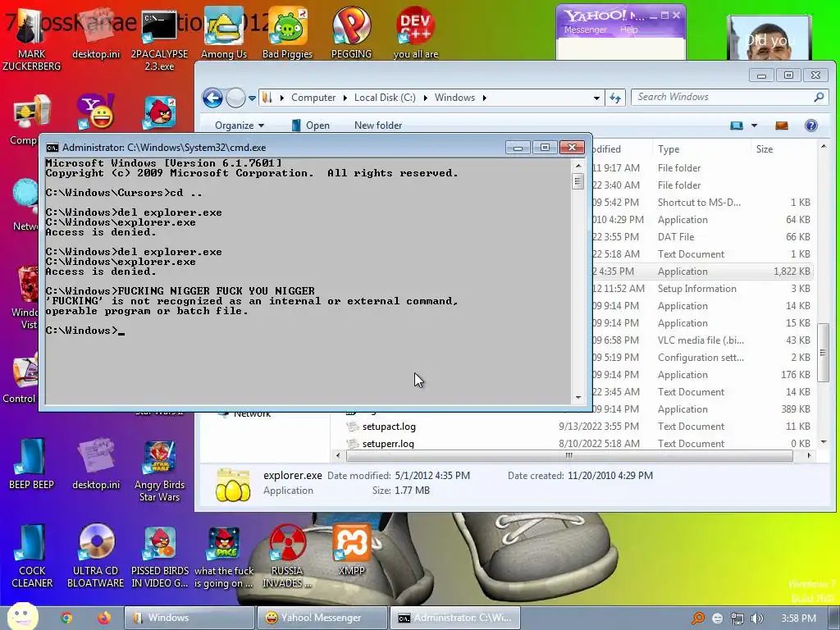Click the 'Shortcut to MS-D...' type cell
This screenshot has height=630, width=840.
(x=699, y=203)
